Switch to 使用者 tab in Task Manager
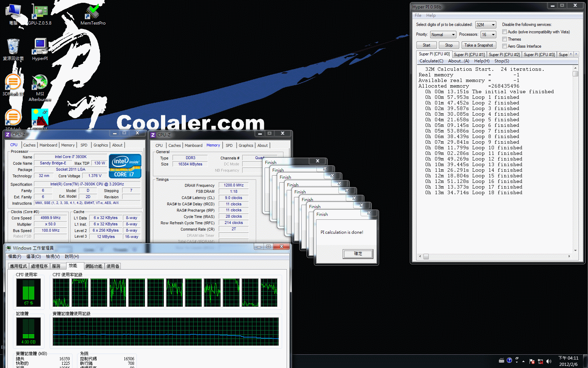 click(x=113, y=266)
